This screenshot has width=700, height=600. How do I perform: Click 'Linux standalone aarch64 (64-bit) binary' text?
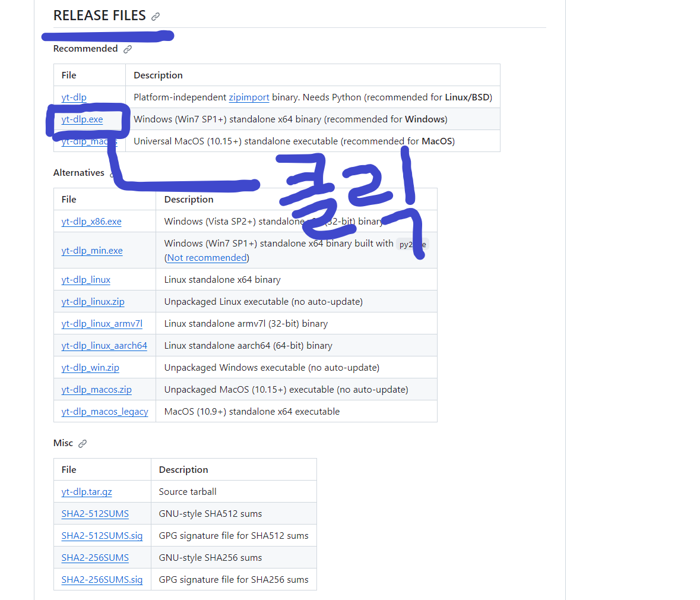pos(248,345)
